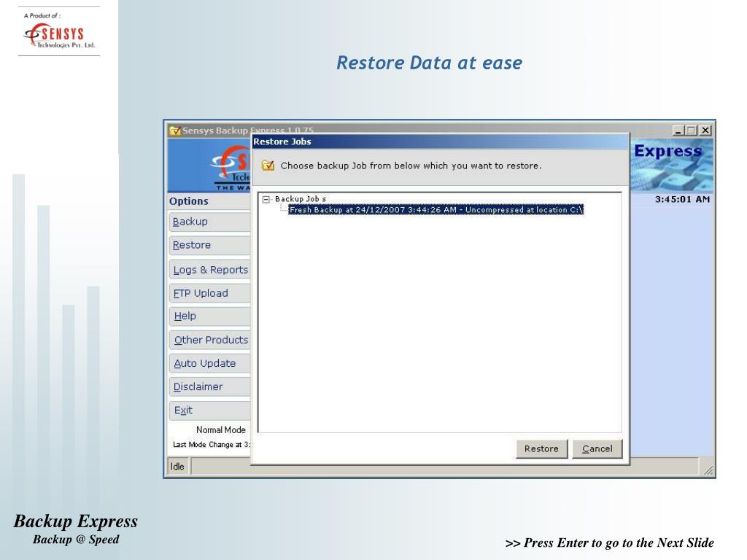The image size is (747, 560).
Task: Open the Disclaimer option
Action: (x=209, y=386)
